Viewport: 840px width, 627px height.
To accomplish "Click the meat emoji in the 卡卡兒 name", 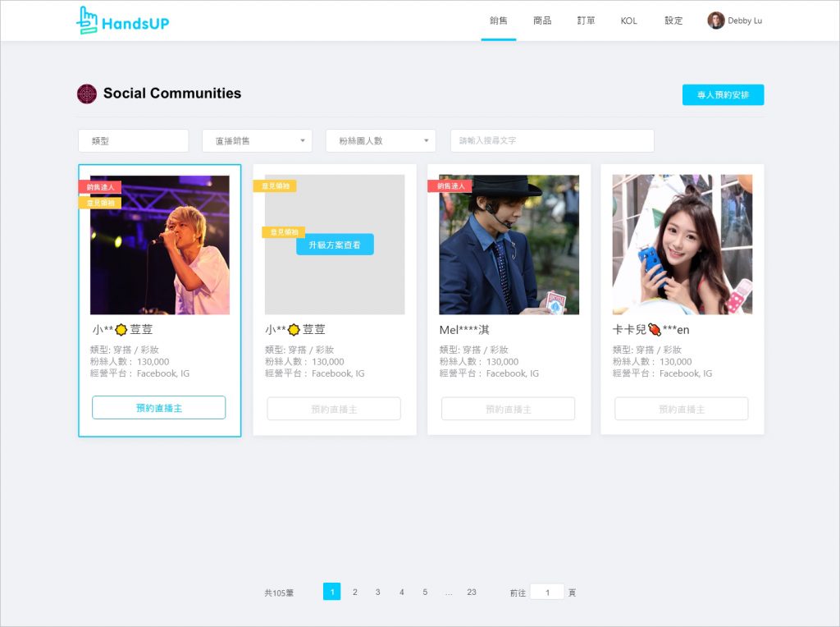I will tap(654, 330).
